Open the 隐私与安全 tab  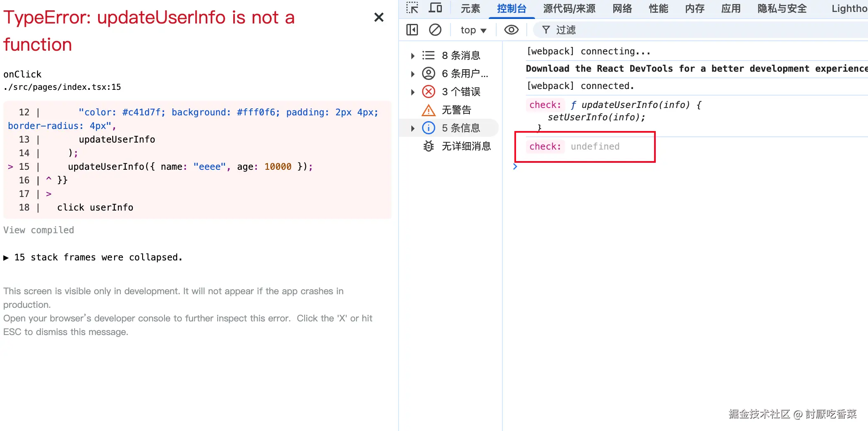[x=782, y=8]
